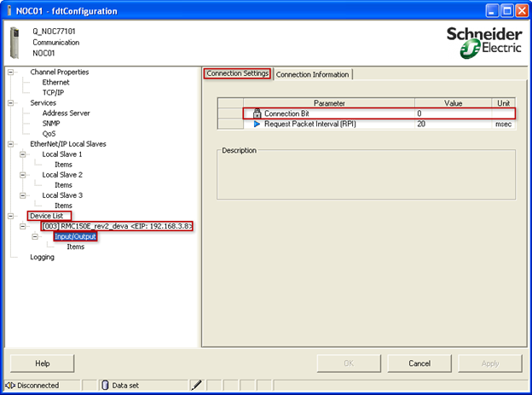The height and width of the screenshot is (395, 532).
Task: Collapse the Input/Output node
Action: click(35, 236)
